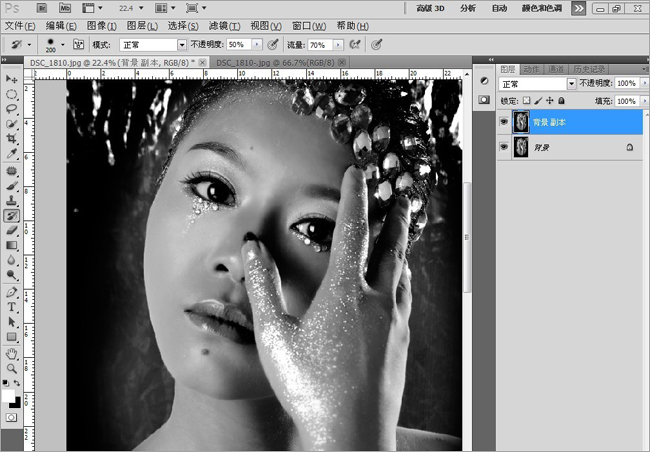Image resolution: width=650 pixels, height=452 pixels.
Task: Select the Spot Healing Brush tool
Action: coord(12,171)
